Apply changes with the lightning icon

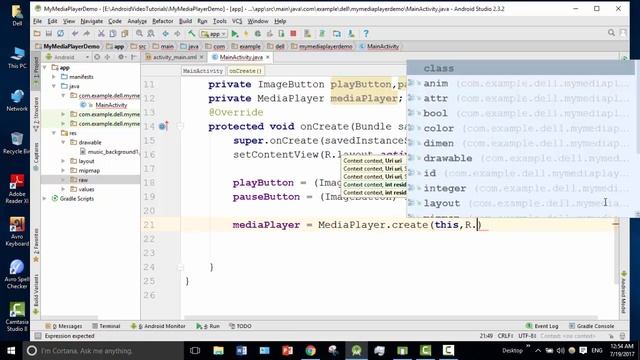(x=246, y=34)
